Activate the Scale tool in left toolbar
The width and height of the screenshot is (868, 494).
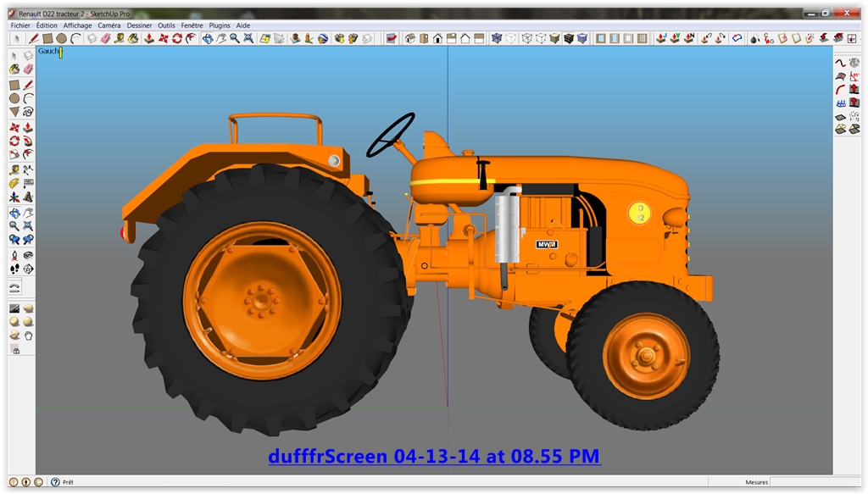click(14, 154)
